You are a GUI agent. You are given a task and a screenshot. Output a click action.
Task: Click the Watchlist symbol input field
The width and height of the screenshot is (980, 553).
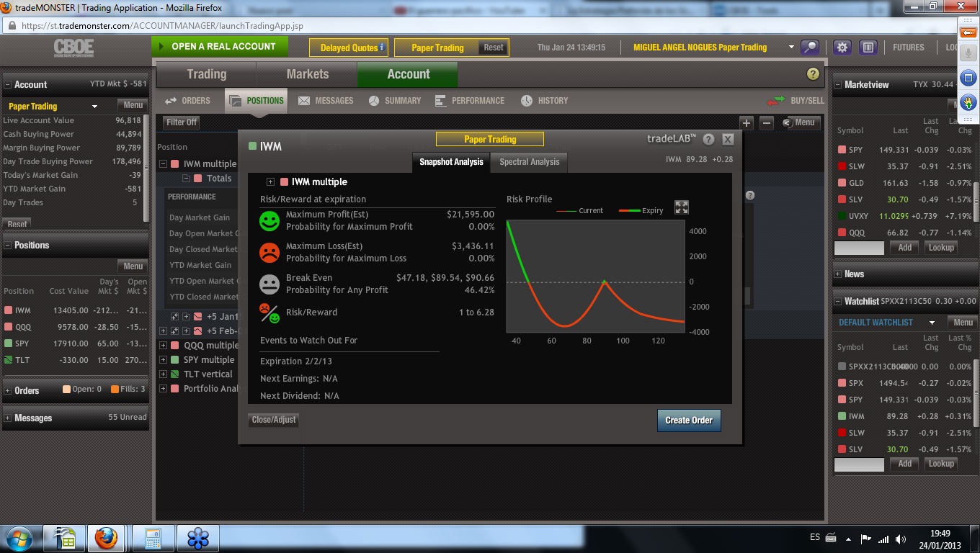[859, 464]
